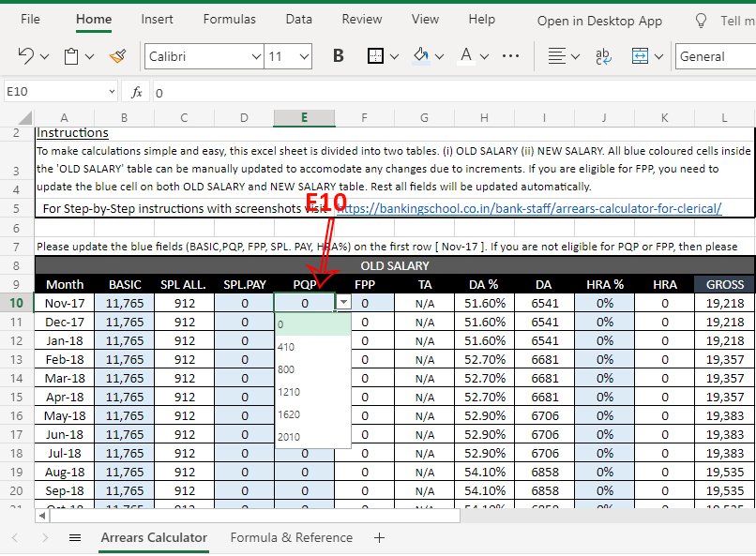Open the More font options ellipsis
This screenshot has height=556, width=756.
pos(511,56)
